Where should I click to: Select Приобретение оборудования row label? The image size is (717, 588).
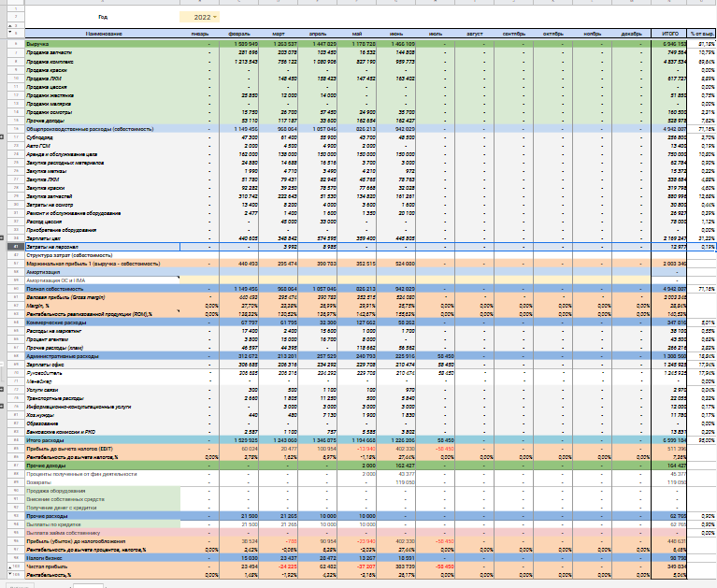click(x=103, y=230)
